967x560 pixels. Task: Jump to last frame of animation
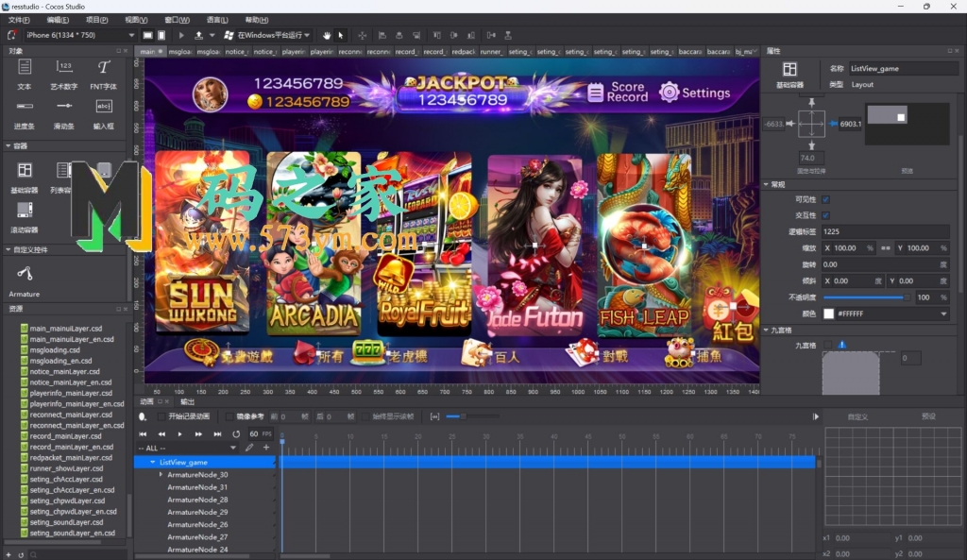[217, 434]
